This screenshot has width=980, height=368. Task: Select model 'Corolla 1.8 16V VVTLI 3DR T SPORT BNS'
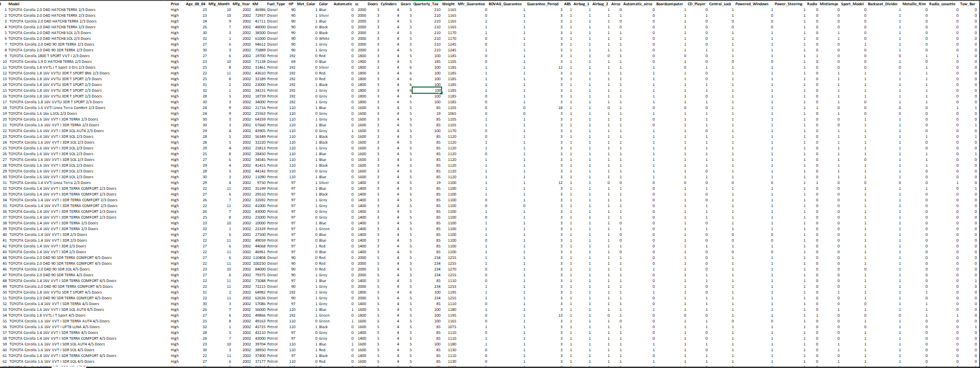[x=60, y=73]
